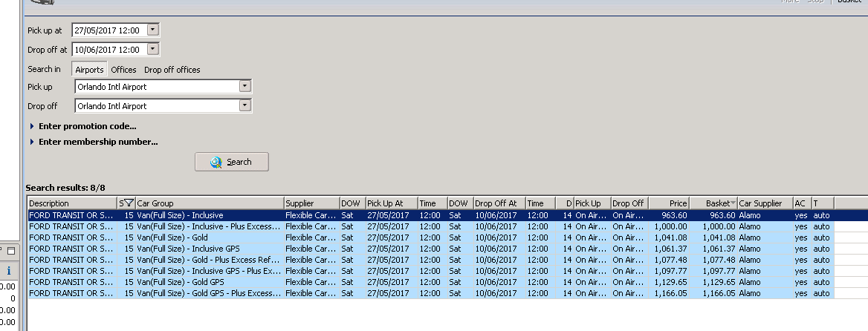Click the blue info icon in left panel

point(8,271)
